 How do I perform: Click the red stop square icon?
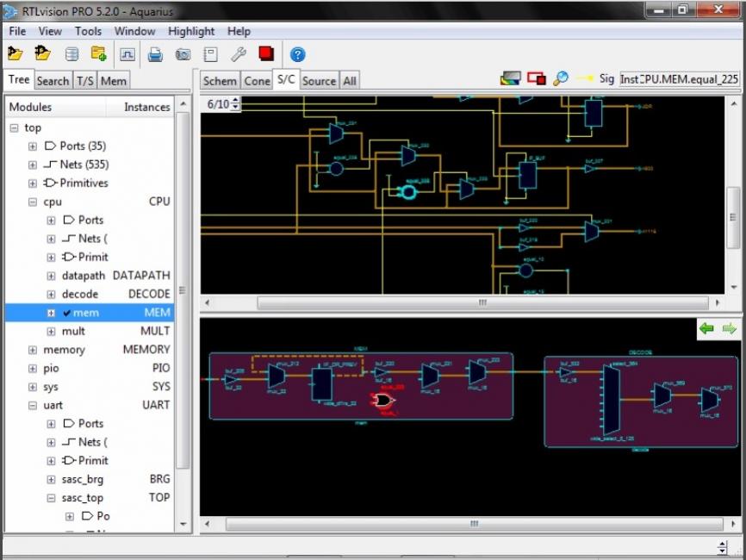coord(266,53)
